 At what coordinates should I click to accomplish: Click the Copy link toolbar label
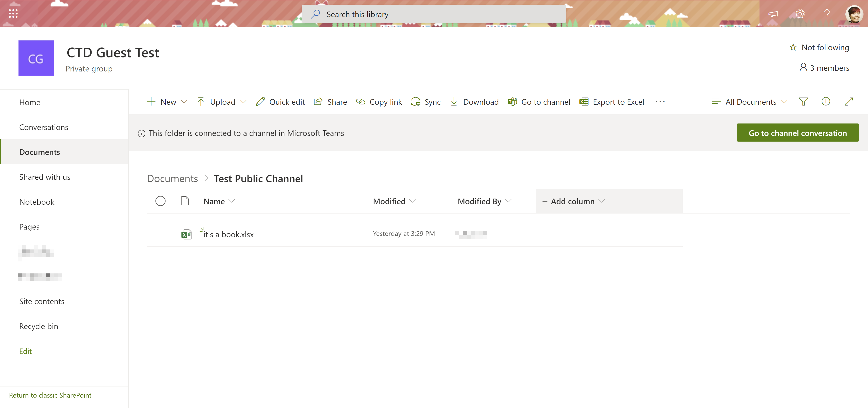(x=385, y=102)
